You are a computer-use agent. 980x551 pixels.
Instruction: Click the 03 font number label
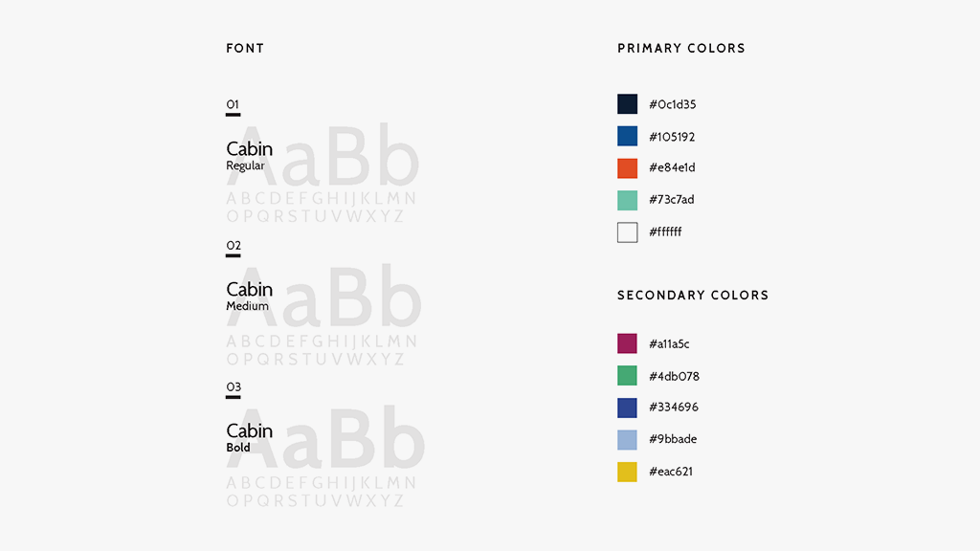[x=234, y=387]
